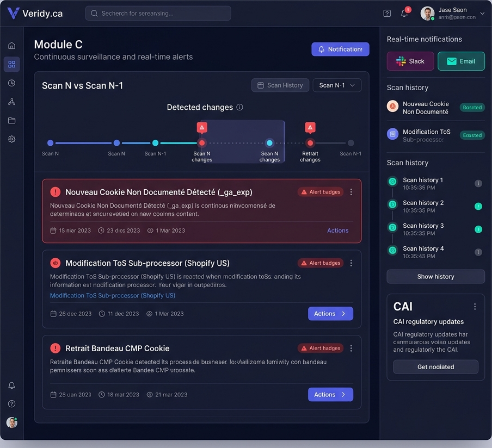Expand the user account menu chevron
This screenshot has height=448, width=492.
tap(482, 13)
